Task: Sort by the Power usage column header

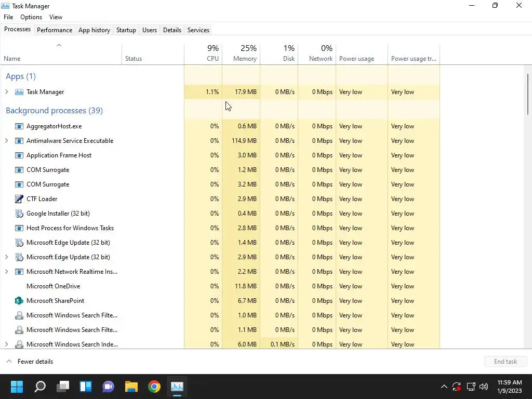Action: click(x=362, y=54)
